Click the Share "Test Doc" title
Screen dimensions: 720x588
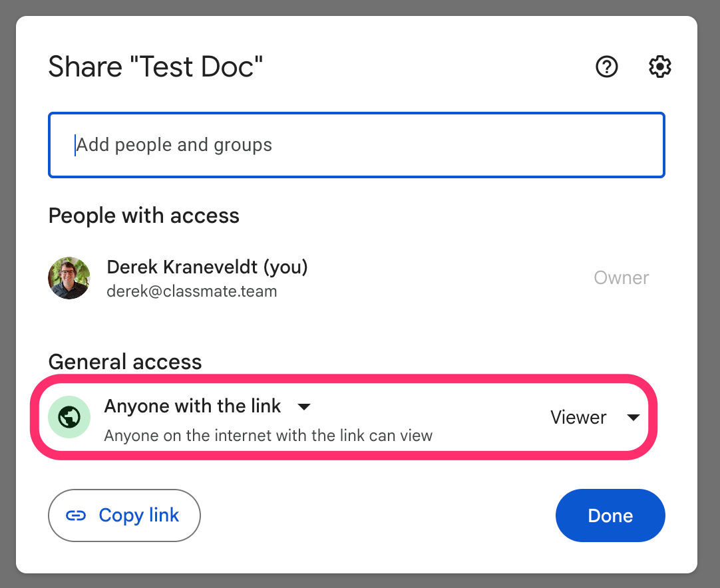click(x=156, y=67)
